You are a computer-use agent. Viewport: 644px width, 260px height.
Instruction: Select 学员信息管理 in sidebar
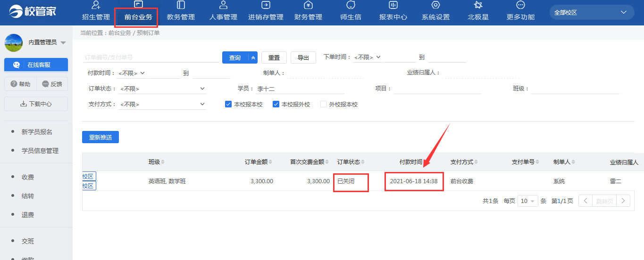[40, 151]
